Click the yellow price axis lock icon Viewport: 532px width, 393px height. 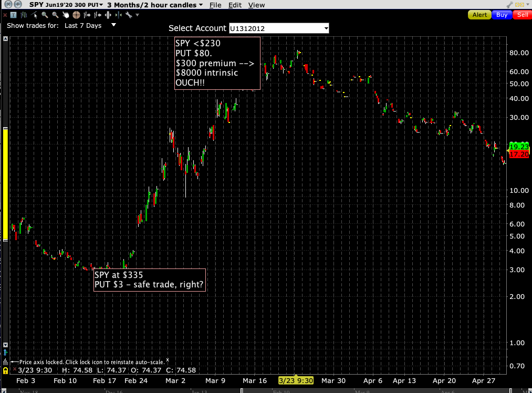(x=5, y=370)
